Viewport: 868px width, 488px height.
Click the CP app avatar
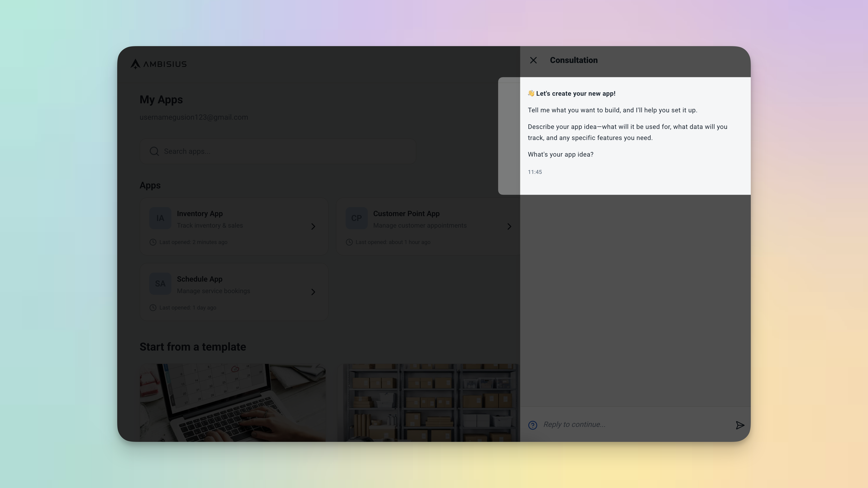coord(356,218)
